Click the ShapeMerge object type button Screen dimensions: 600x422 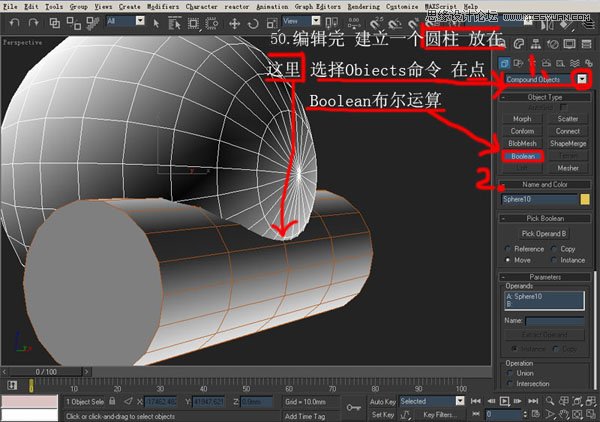pyautogui.click(x=568, y=143)
